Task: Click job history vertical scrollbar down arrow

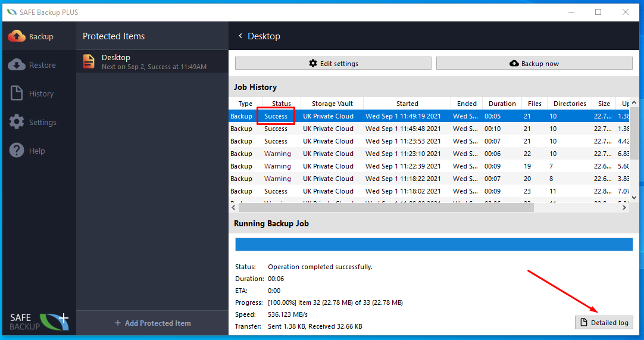Action: point(634,198)
